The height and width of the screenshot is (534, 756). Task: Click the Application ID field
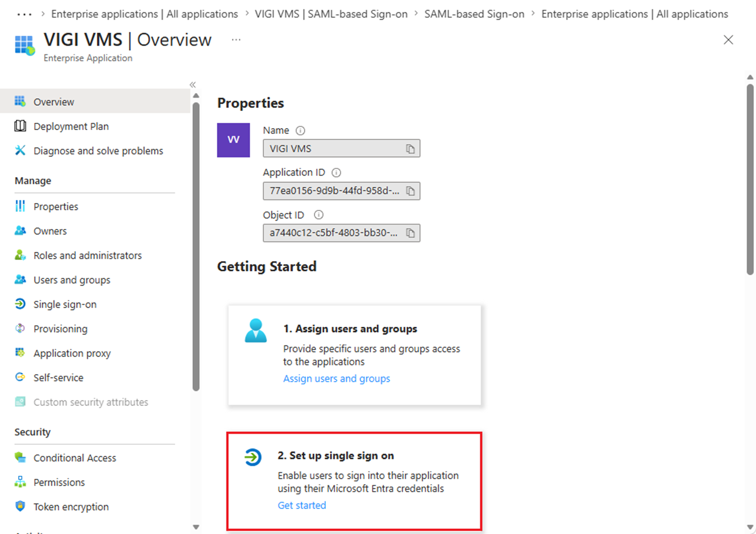coord(342,191)
